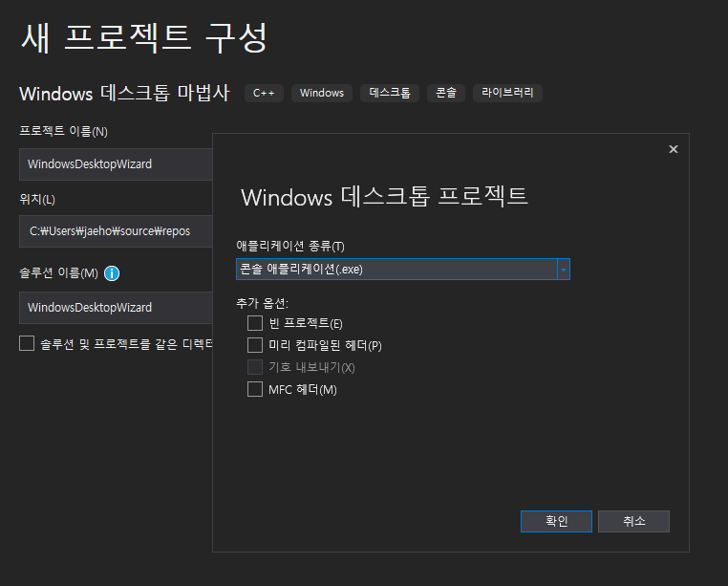Focus the project name field WindowsDesktopWizard
The width and height of the screenshot is (728, 586).
coord(116,164)
